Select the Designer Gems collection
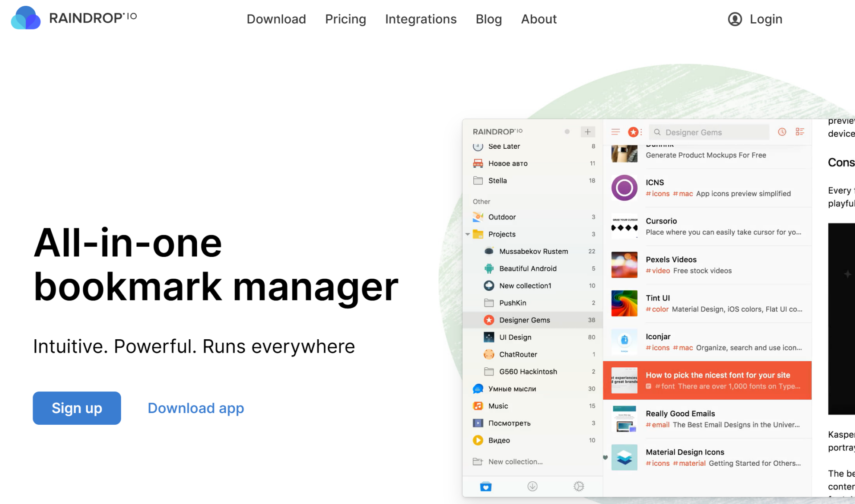 pyautogui.click(x=524, y=320)
